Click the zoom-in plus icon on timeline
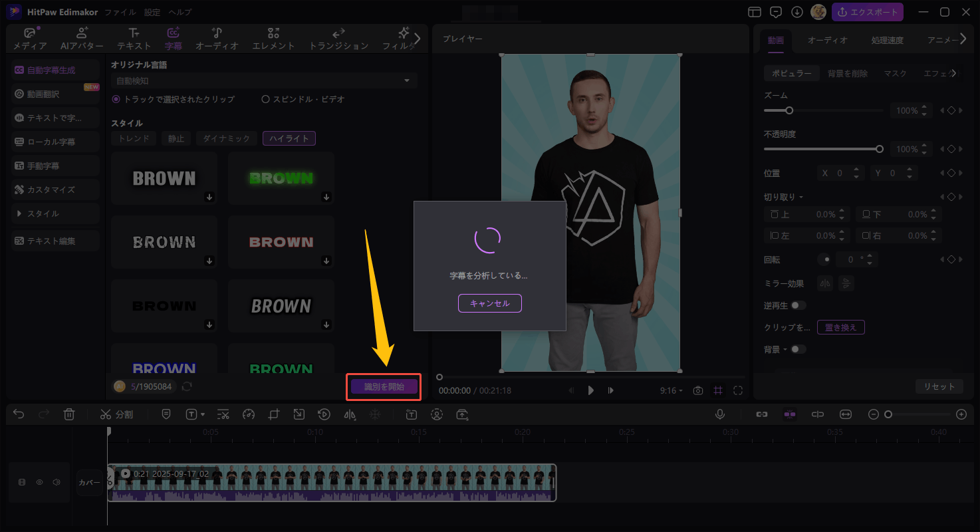The width and height of the screenshot is (980, 532). point(961,414)
